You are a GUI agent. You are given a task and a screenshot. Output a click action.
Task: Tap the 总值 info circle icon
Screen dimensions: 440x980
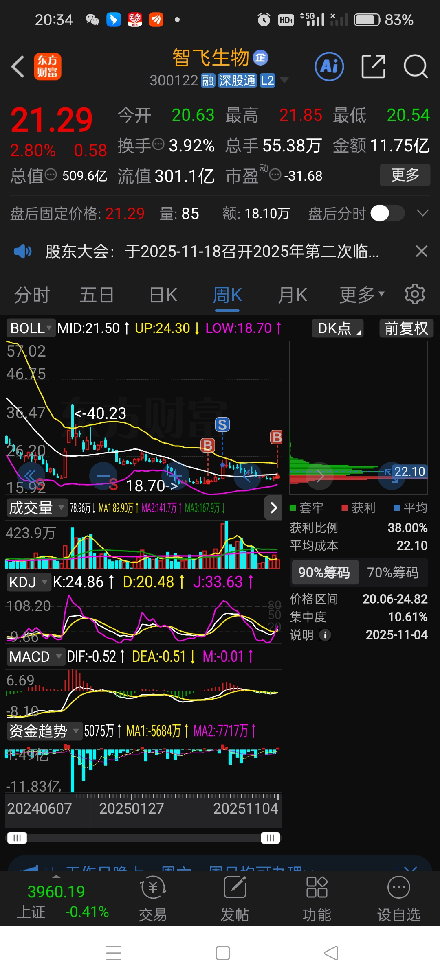(51, 175)
